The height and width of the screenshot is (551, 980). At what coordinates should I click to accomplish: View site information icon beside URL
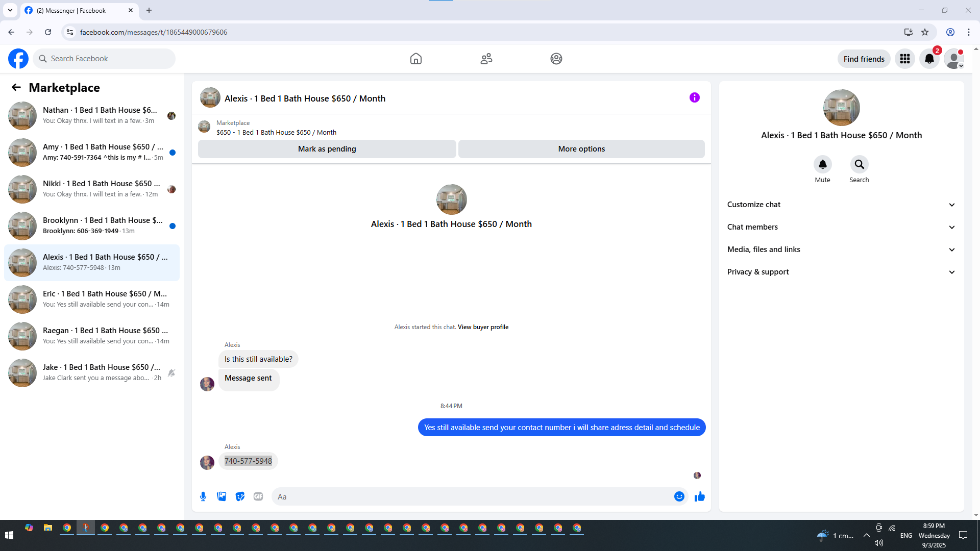(70, 32)
